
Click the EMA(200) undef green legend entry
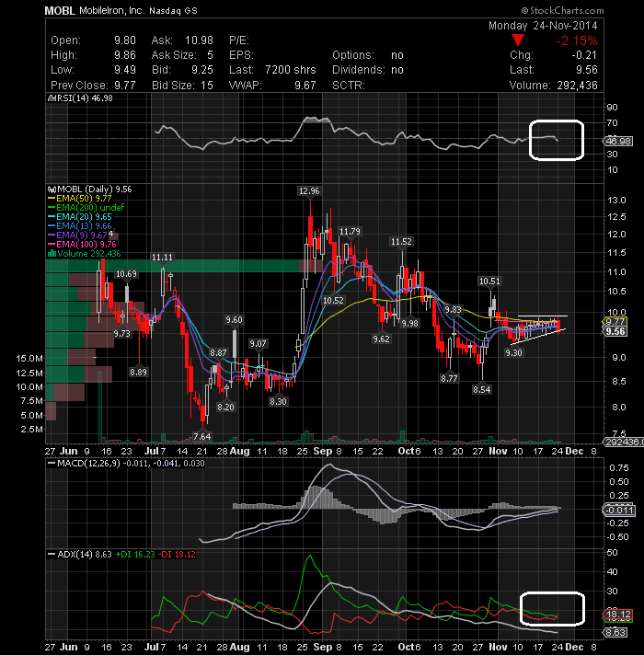(86, 208)
